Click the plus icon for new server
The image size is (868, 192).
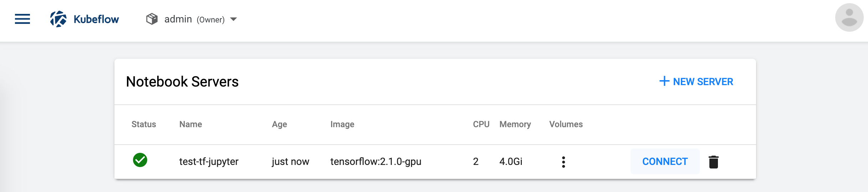click(664, 81)
